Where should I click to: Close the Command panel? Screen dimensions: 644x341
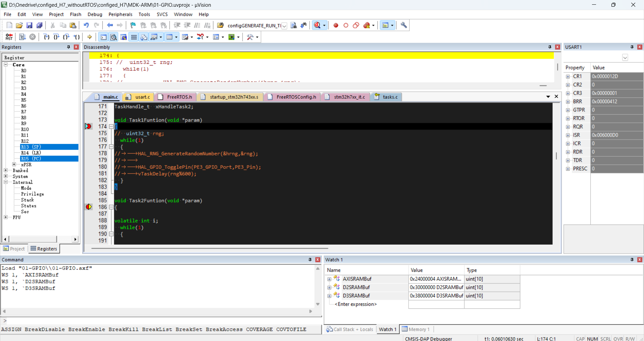[x=318, y=259]
